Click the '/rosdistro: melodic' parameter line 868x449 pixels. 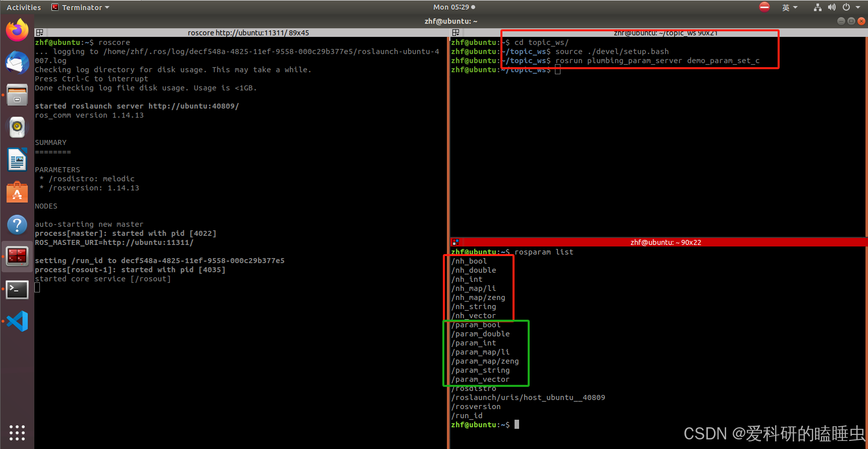87,179
